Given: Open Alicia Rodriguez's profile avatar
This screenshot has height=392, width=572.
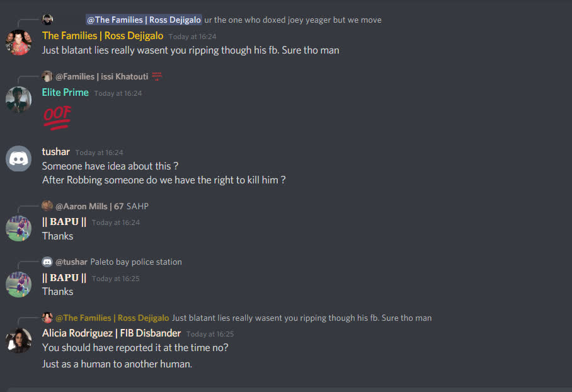Looking at the screenshot, I should point(18,340).
